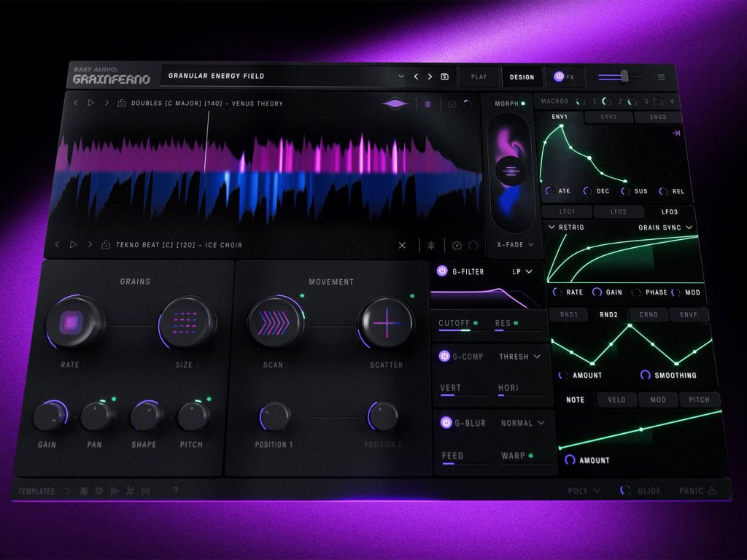
Task: Toggle the Warp modulation dot
Action: point(531,456)
